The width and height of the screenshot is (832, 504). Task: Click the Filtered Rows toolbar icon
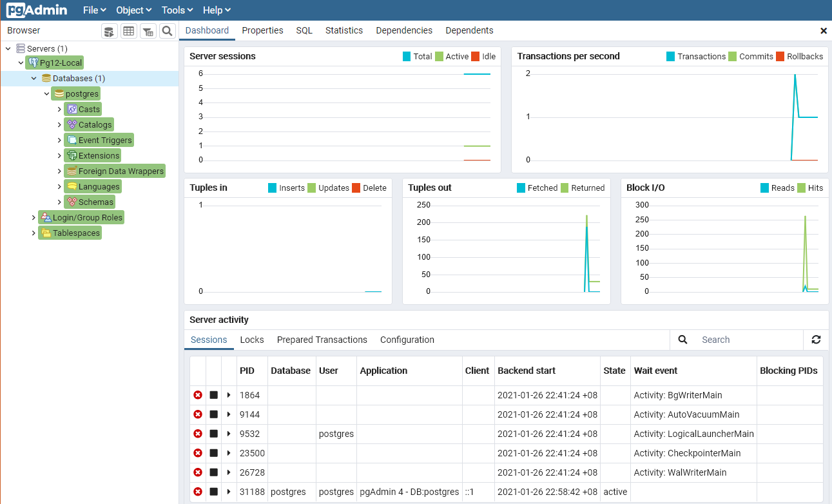click(148, 31)
